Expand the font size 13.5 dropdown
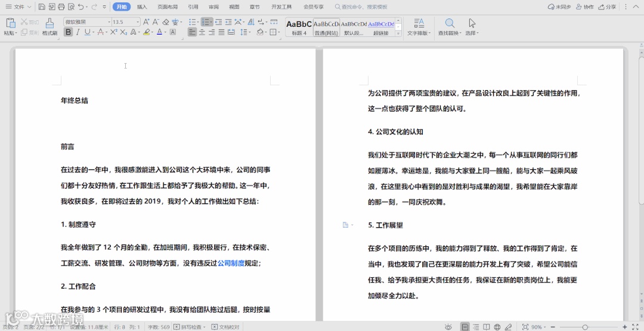Viewport: 644px width, 331px height. pos(138,21)
